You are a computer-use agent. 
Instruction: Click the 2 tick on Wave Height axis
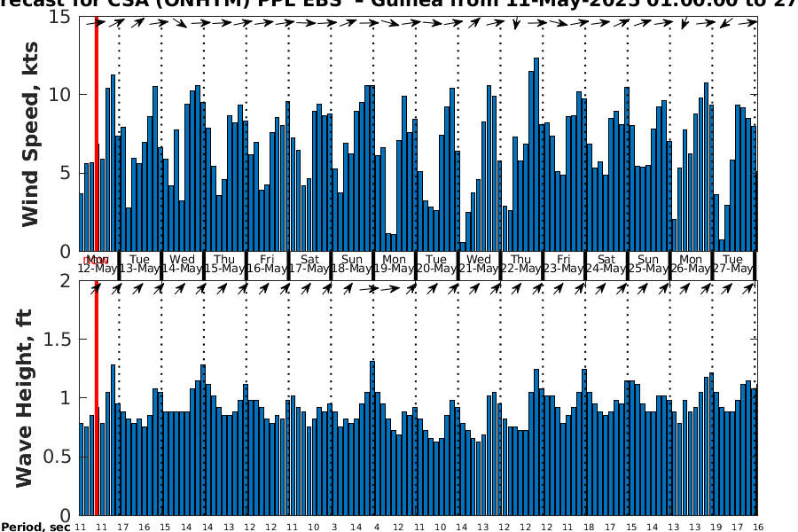[x=65, y=280]
